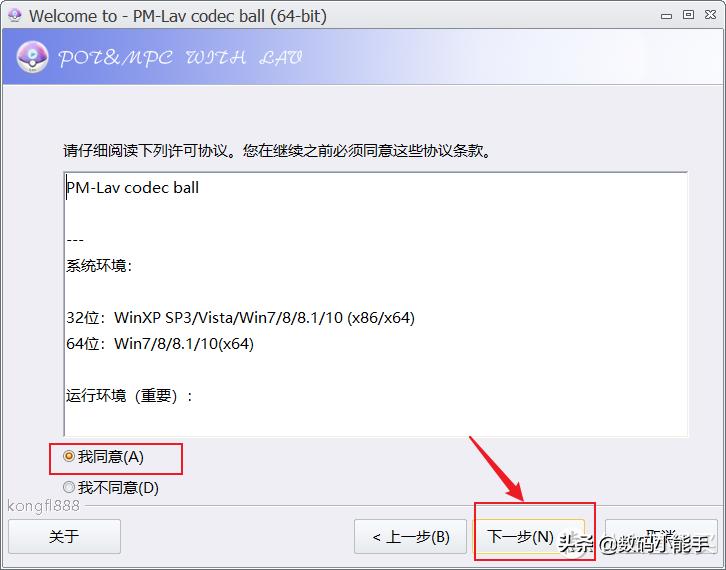Click the purple ball logo in the banner
726x570 pixels.
(32, 57)
